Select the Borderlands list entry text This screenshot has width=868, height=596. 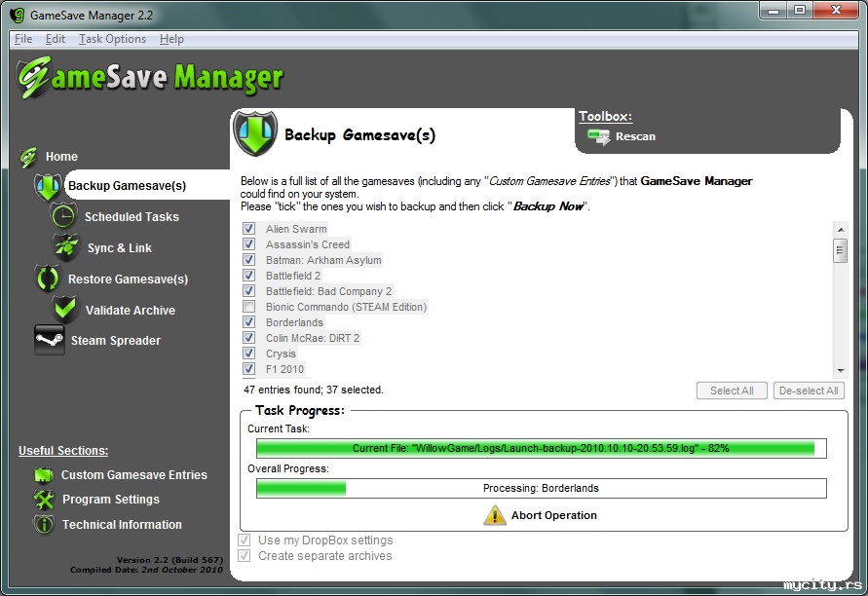(294, 322)
